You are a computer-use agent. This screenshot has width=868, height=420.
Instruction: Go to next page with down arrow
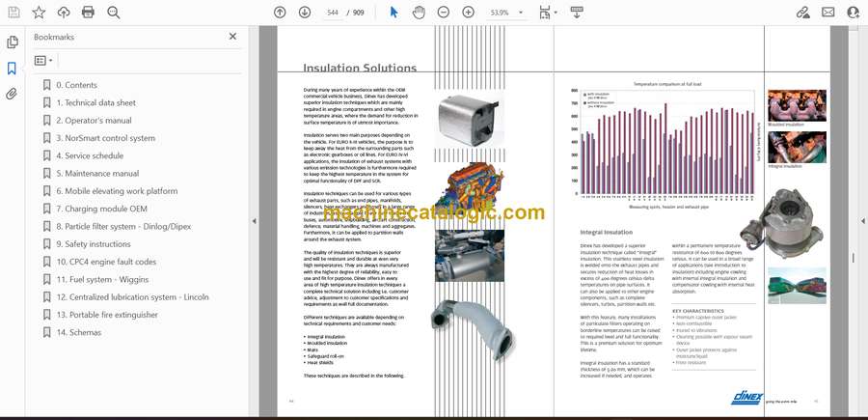(305, 13)
